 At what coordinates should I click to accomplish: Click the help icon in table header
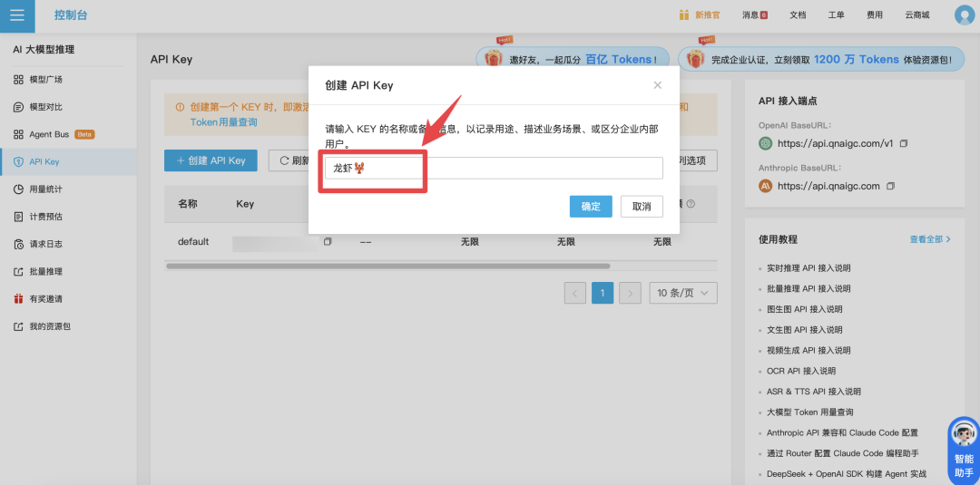(691, 204)
